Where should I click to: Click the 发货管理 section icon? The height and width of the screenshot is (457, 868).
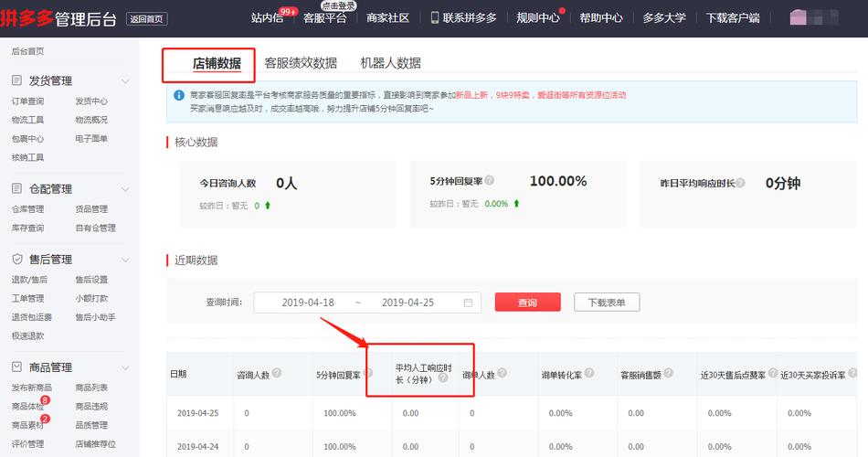[17, 80]
